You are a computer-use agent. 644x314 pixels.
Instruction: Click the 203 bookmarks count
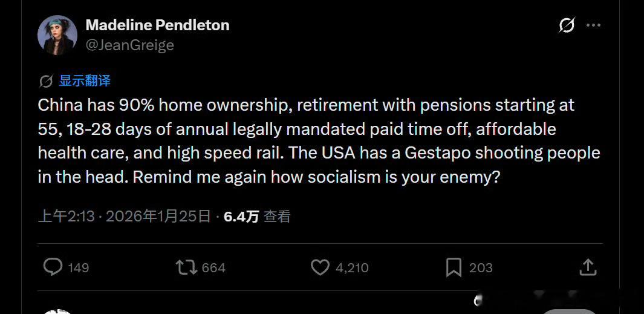[x=481, y=268]
